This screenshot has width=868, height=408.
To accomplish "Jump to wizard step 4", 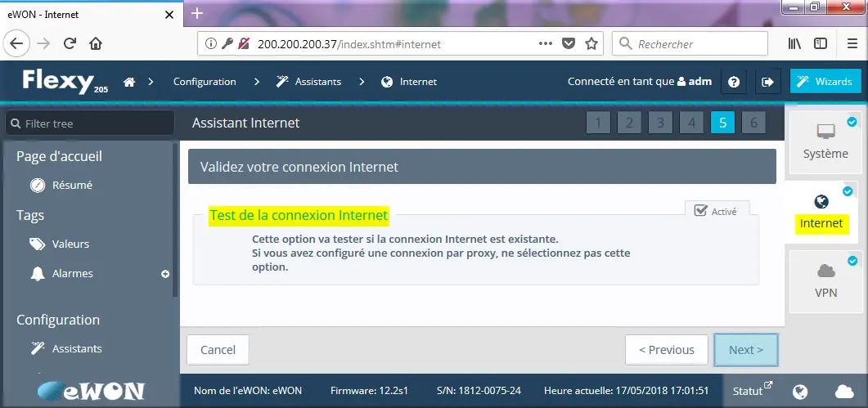I will [691, 123].
